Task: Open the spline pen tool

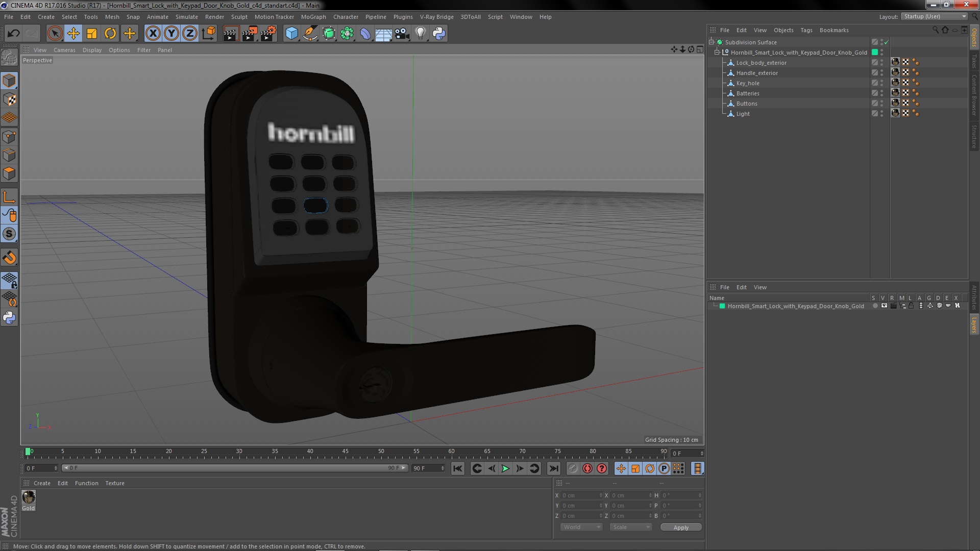Action: tap(310, 34)
